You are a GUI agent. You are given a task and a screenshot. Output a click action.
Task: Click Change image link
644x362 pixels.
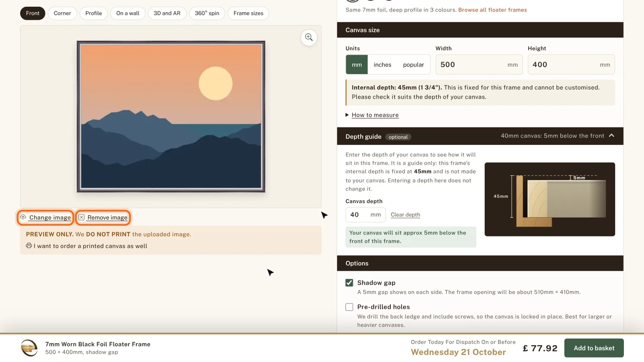click(50, 218)
